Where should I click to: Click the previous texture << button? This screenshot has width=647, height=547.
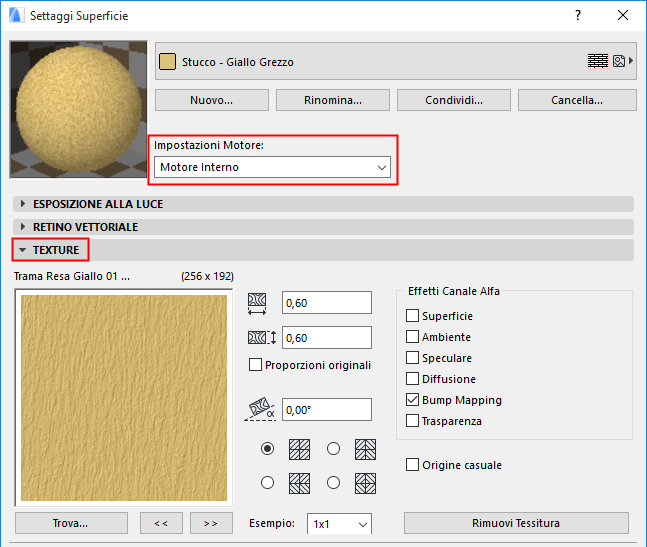(161, 523)
